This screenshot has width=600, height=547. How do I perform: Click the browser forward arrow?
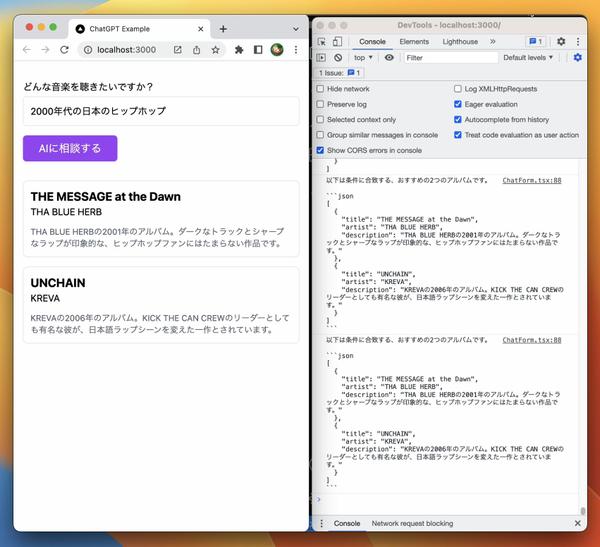tap(45, 50)
